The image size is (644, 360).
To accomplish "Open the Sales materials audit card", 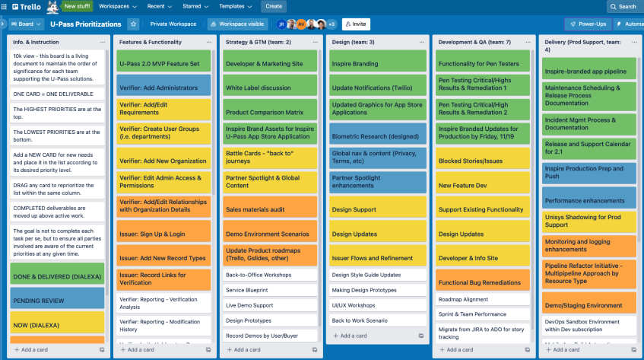I will pos(270,207).
